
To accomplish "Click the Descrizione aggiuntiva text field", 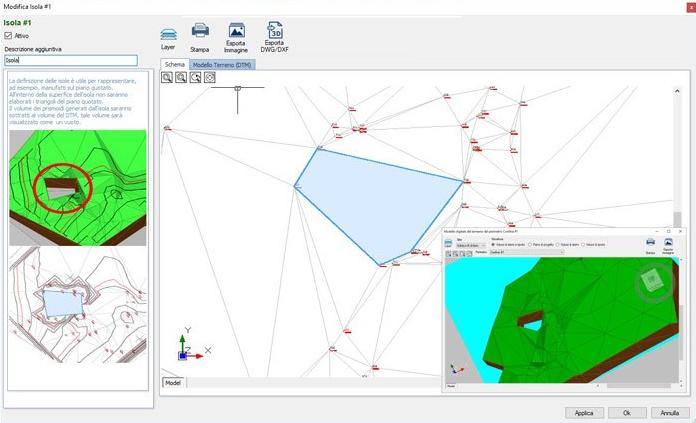I will (x=70, y=60).
